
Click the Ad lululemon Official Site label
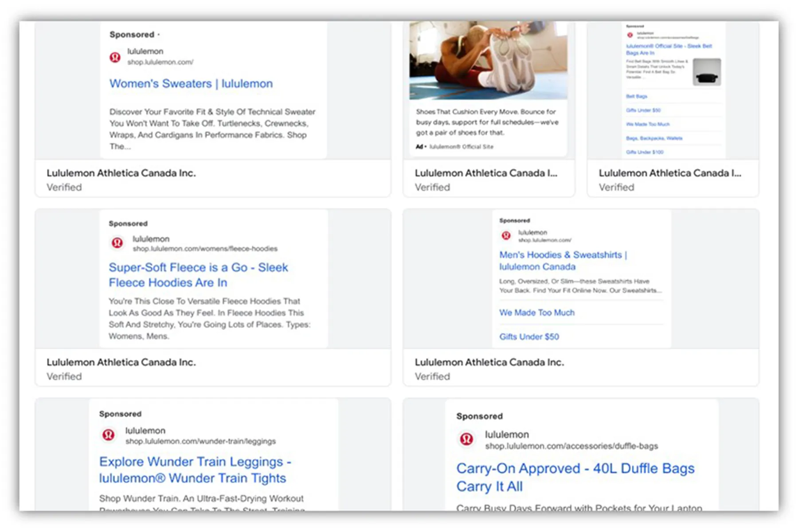[454, 147]
